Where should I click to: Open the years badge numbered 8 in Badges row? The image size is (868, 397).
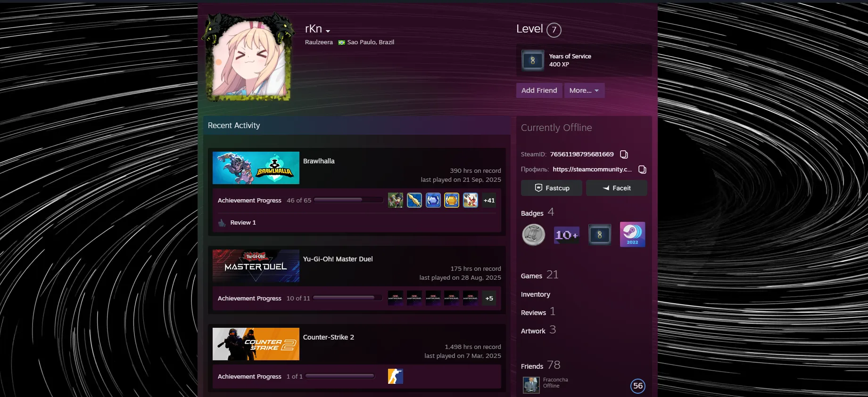[x=600, y=235]
